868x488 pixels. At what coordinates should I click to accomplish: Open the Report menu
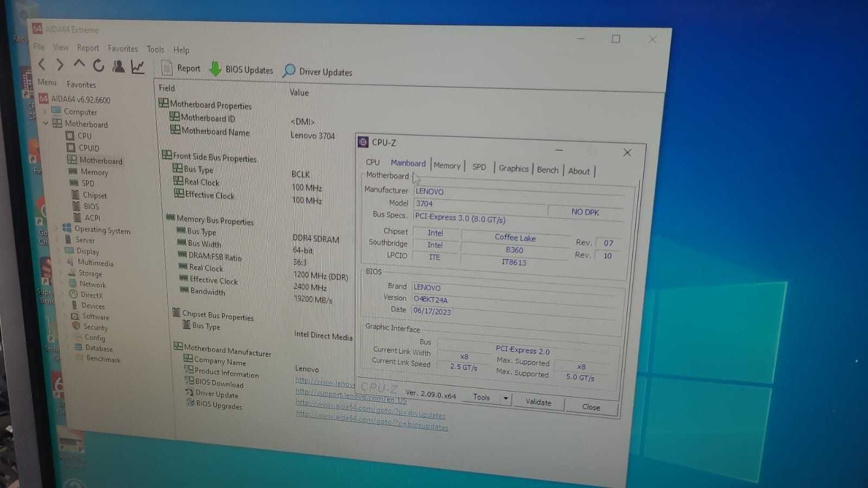[x=88, y=48]
